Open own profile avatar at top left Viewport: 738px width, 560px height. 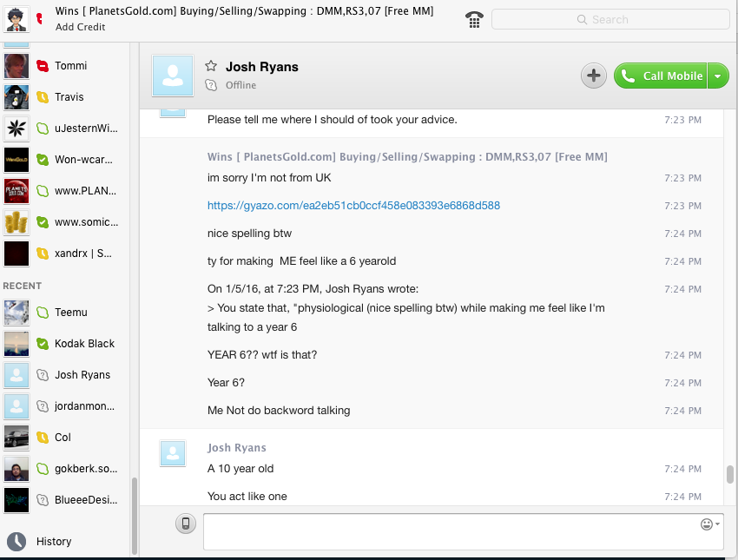point(16,19)
